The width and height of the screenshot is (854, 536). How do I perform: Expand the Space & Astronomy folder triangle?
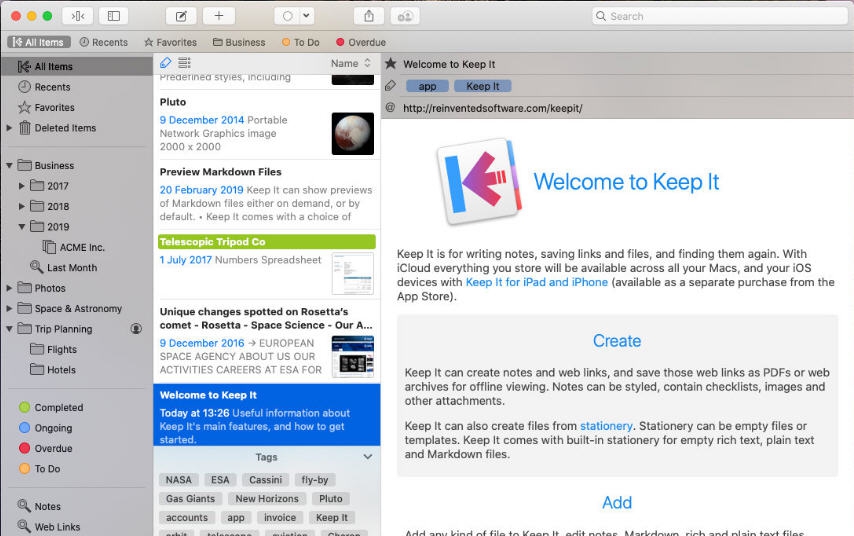(x=9, y=308)
